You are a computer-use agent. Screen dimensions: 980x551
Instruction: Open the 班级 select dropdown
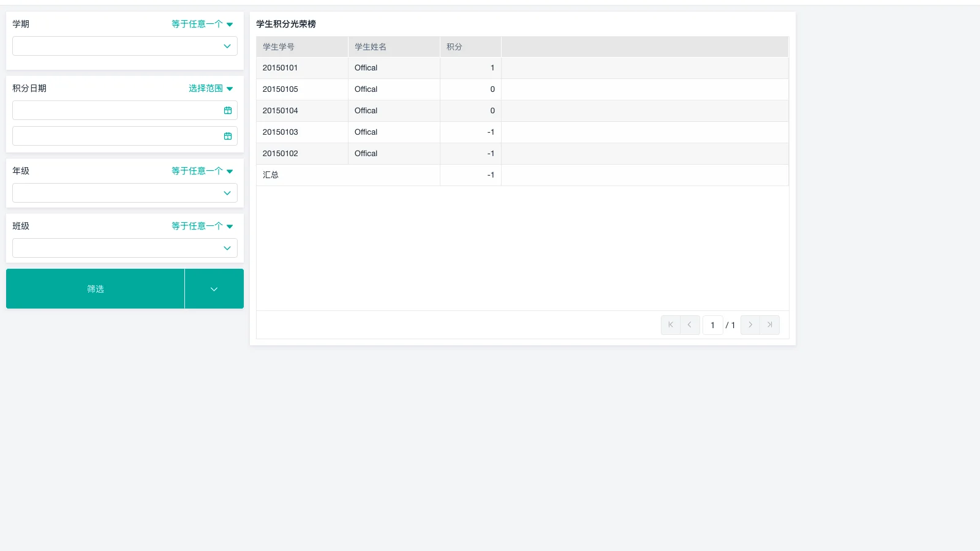tap(125, 249)
